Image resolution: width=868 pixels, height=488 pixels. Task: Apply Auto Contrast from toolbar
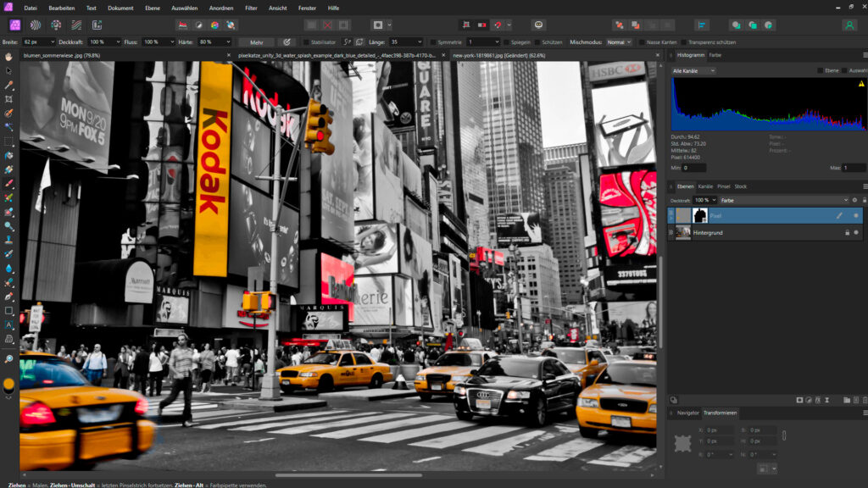point(198,25)
